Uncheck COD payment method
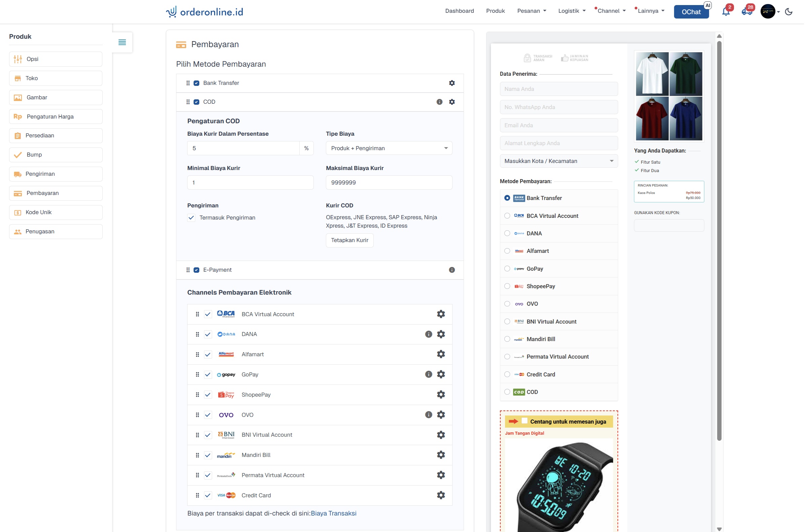The image size is (808, 532). (197, 102)
